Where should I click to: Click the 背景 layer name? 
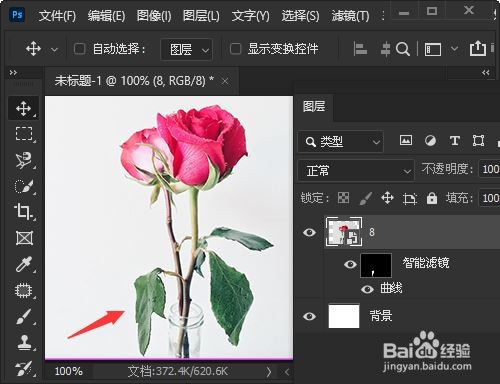(x=381, y=315)
